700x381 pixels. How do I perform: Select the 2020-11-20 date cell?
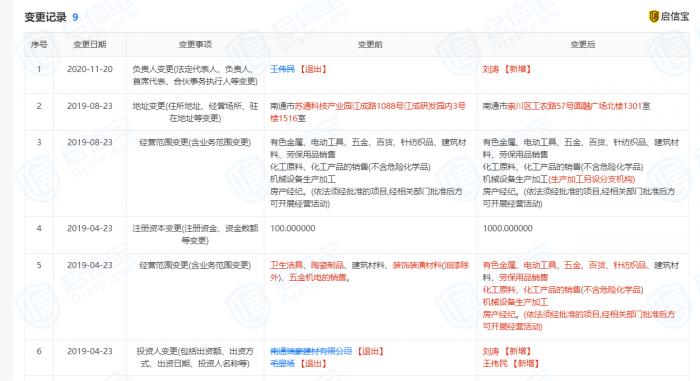90,69
